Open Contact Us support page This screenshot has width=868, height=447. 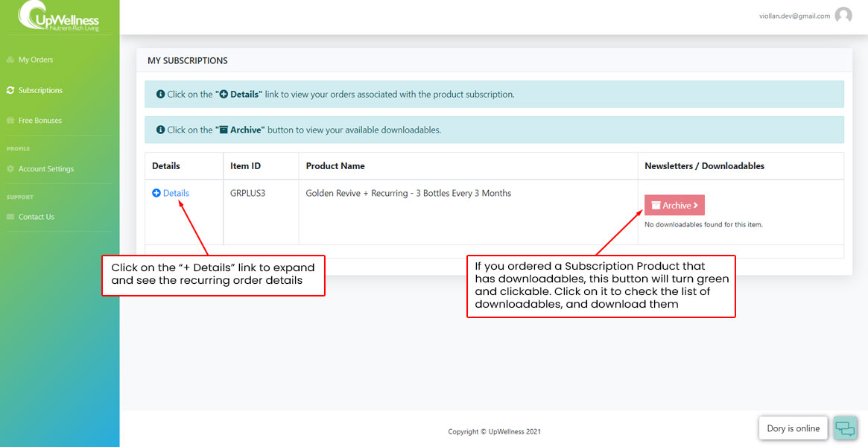pyautogui.click(x=31, y=217)
